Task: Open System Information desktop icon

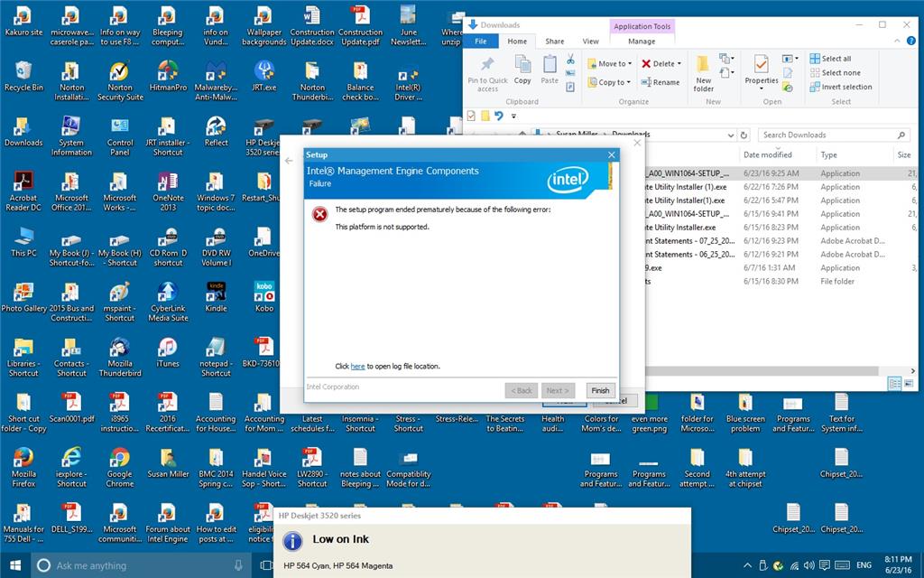Action: pos(71,136)
